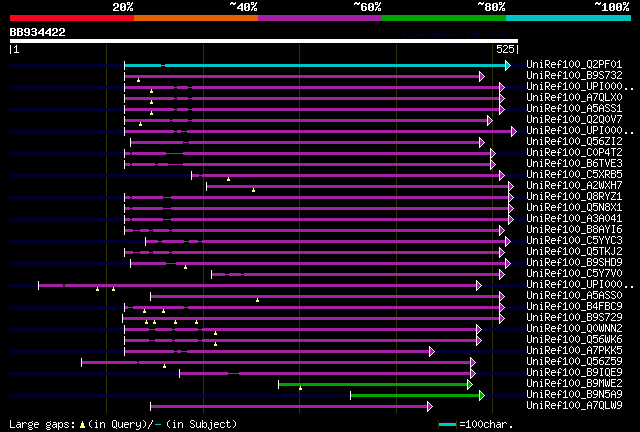The image size is (640, 432).
Task: Click the yellow gap marker under the B9SHD9 bar
Action: (185, 267)
